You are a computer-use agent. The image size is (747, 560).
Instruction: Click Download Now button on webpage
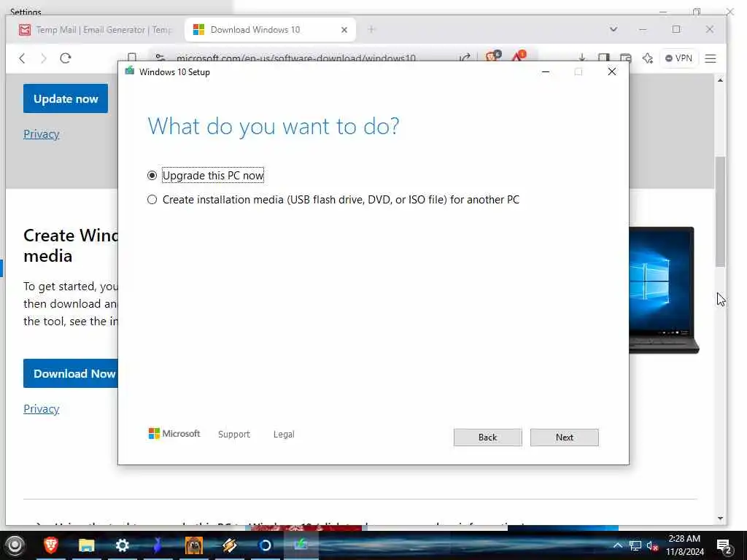pyautogui.click(x=71, y=373)
